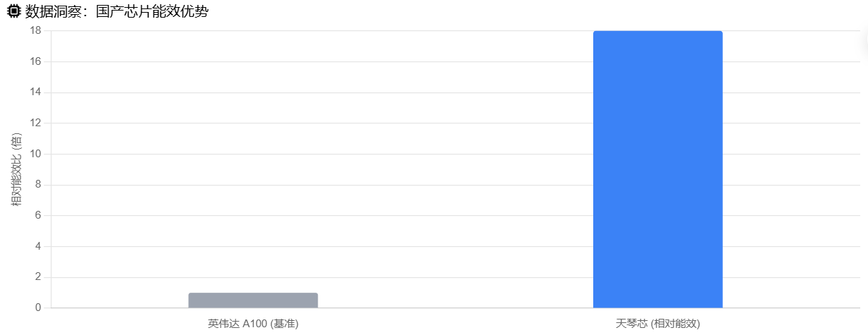Click the 4 tick label
The width and height of the screenshot is (868, 335).
tap(39, 246)
